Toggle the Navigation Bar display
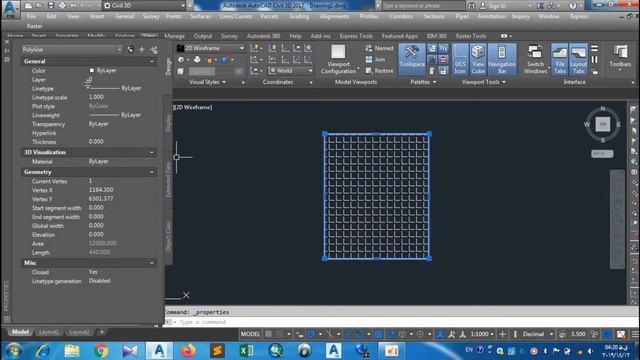The image size is (640, 360). coord(502,59)
